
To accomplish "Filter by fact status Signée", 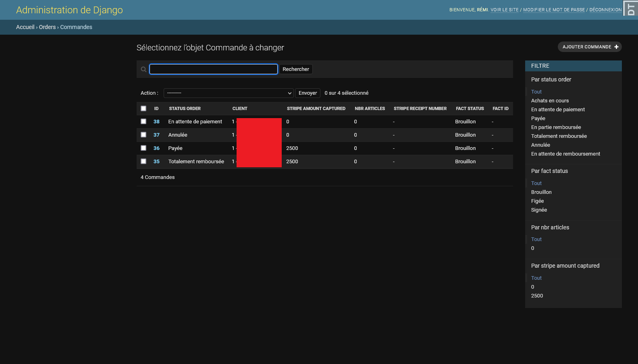I will point(539,210).
